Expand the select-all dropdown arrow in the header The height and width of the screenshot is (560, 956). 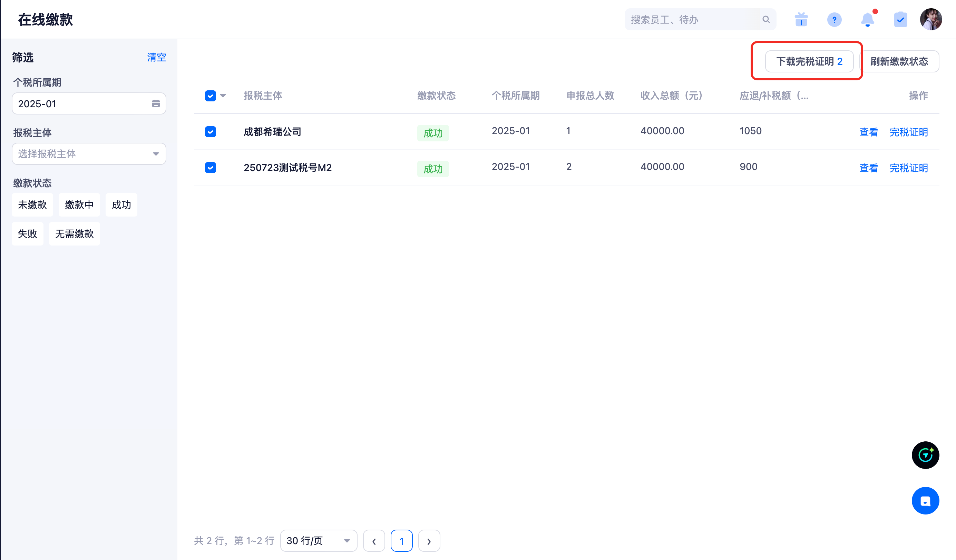click(223, 96)
